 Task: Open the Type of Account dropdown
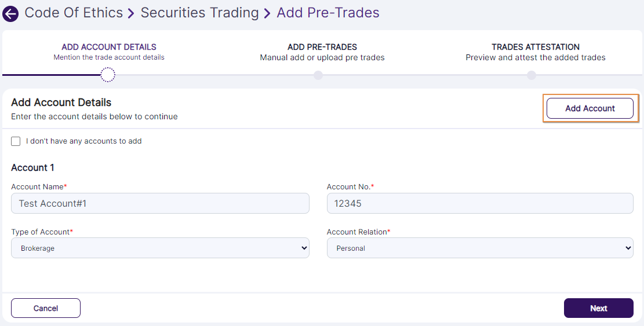(160, 248)
